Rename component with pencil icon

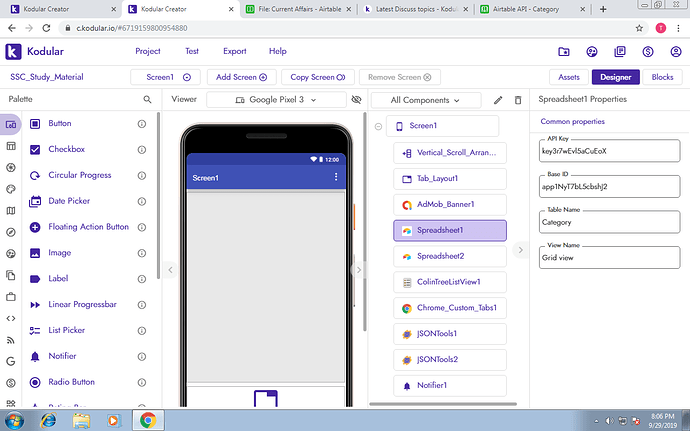pyautogui.click(x=498, y=100)
